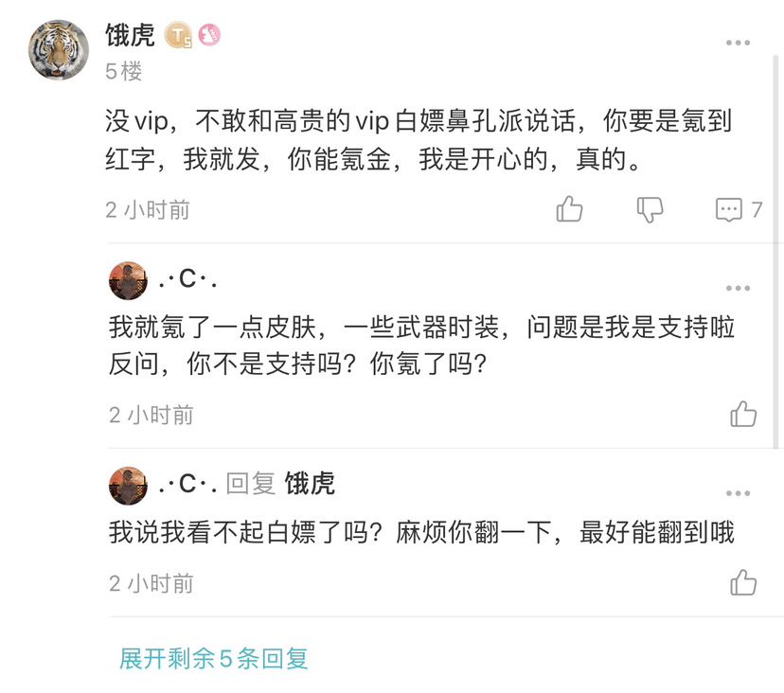
Task: Open three-dot menu on second .·C·. reply
Action: pos(739,494)
